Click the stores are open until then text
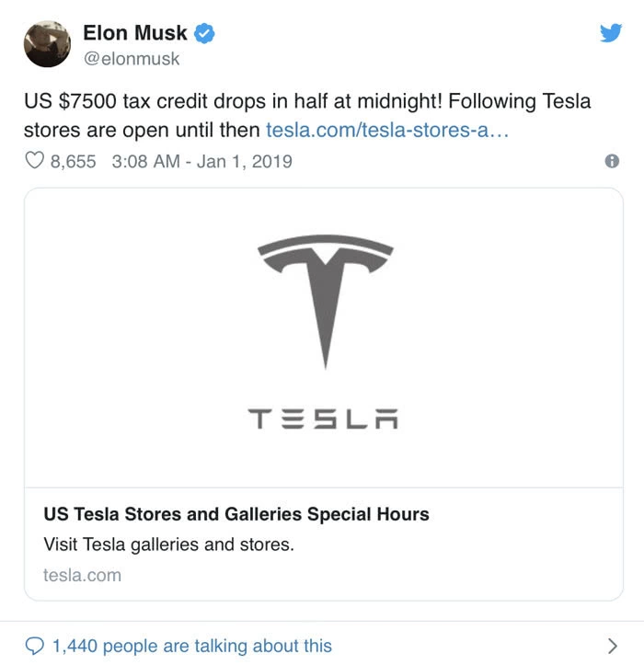The height and width of the screenshot is (665, 644). pos(143,130)
